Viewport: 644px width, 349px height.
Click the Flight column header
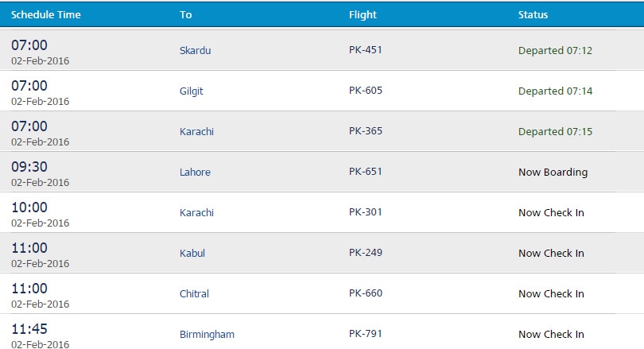point(363,15)
